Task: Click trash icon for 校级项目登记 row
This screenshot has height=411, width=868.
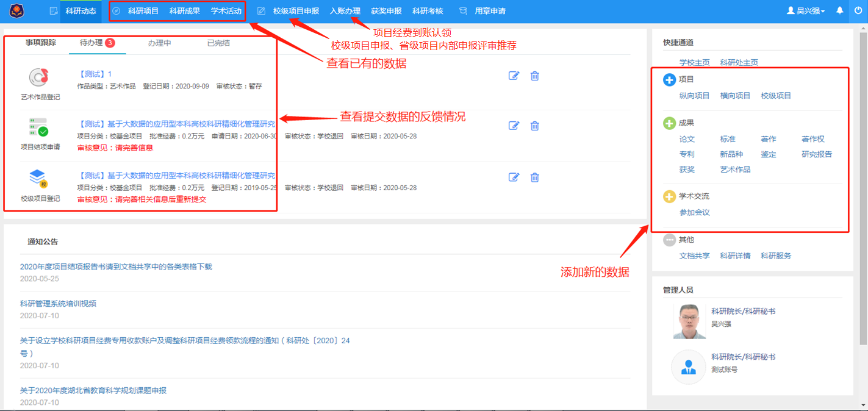Action: 534,177
